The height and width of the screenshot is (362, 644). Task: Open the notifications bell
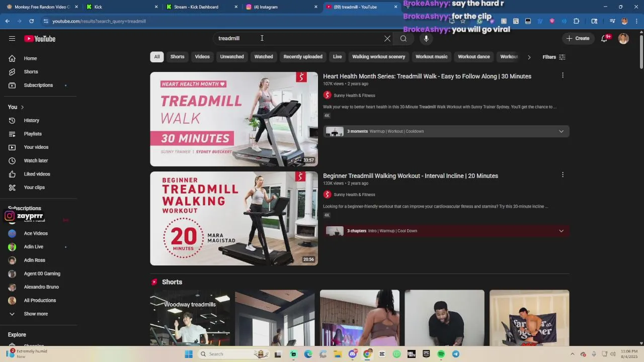[604, 39]
